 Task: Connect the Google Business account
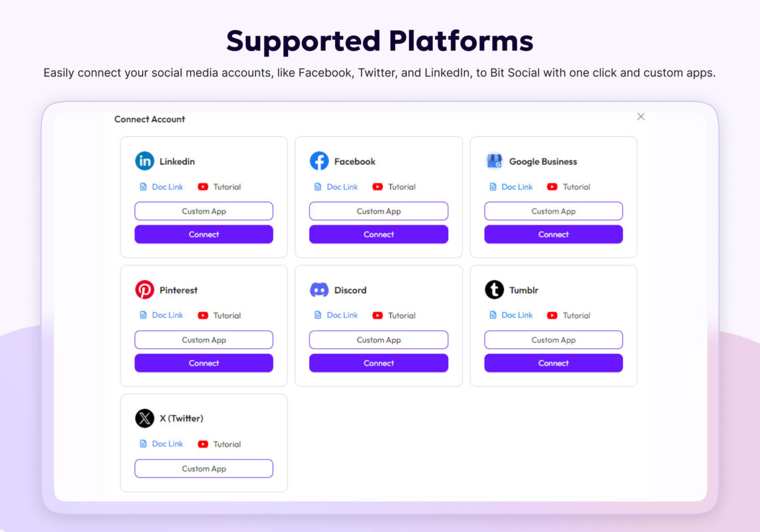pyautogui.click(x=553, y=234)
